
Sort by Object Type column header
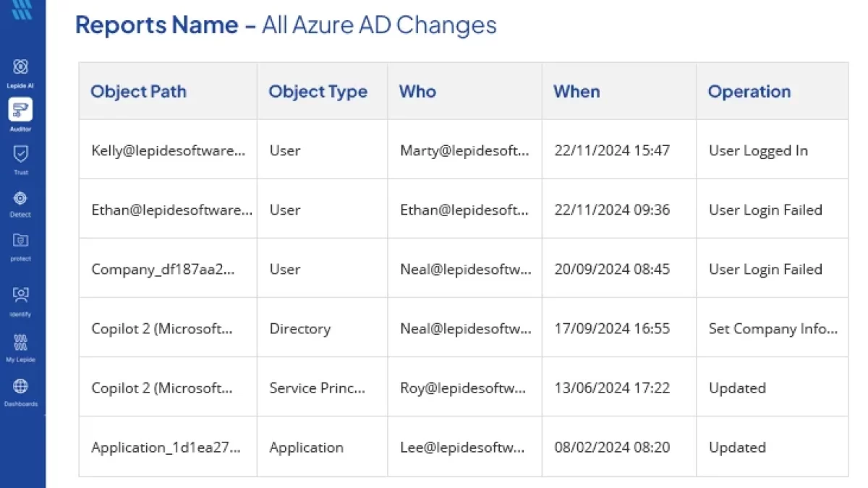(318, 92)
